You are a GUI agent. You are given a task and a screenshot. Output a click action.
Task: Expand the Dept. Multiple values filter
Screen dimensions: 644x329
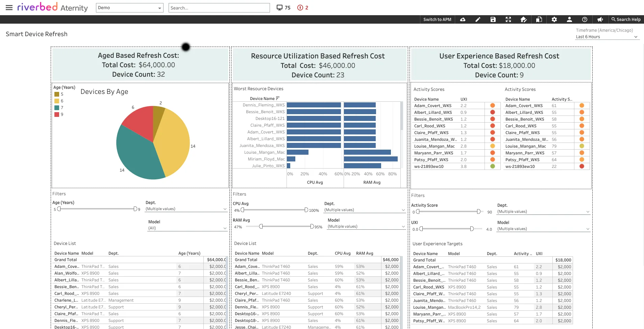[x=186, y=209]
